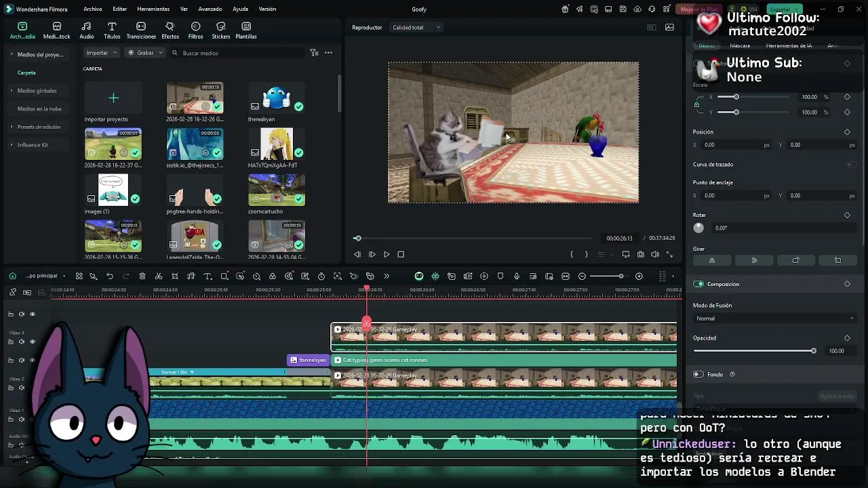The image size is (868, 488).
Task: Expand Medios globales
Action: [x=12, y=91]
